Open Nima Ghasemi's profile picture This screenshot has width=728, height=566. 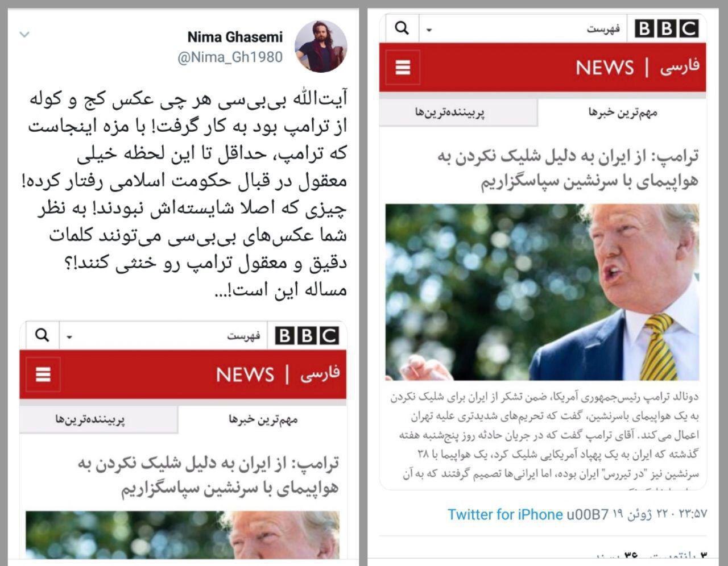pyautogui.click(x=321, y=47)
